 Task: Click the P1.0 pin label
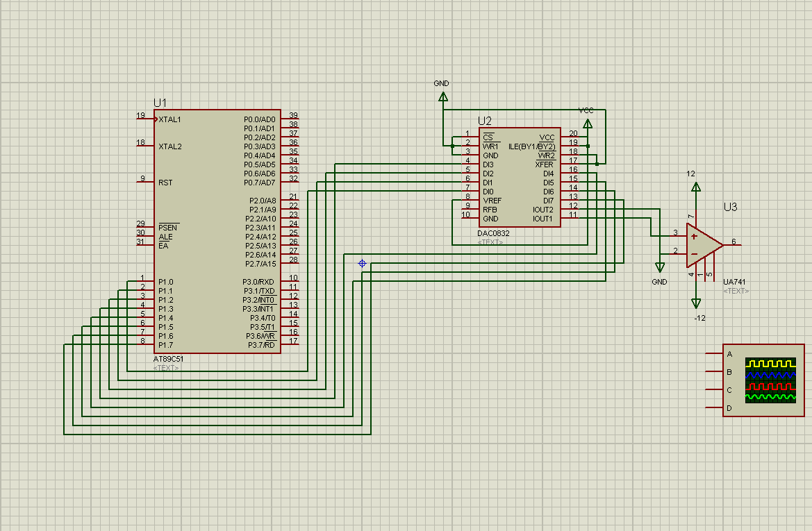point(166,282)
